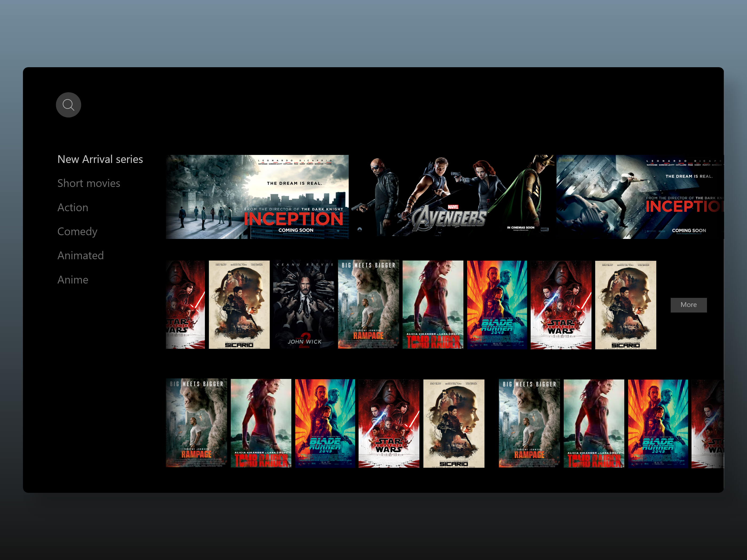Go to the Animated category

(x=81, y=255)
